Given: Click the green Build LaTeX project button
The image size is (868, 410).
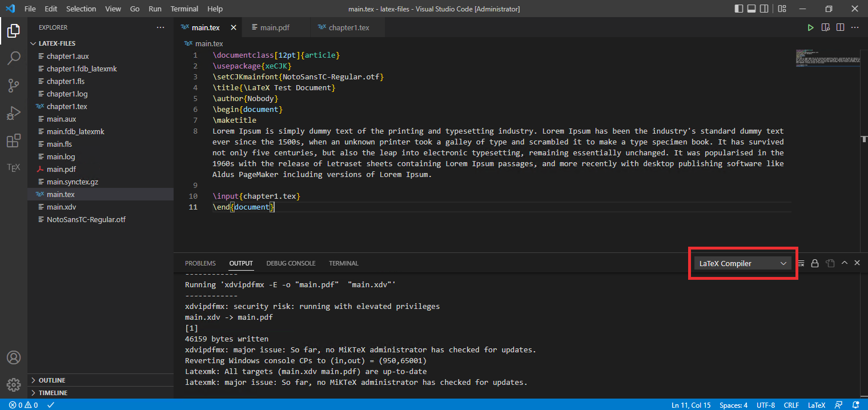Looking at the screenshot, I should click(x=810, y=27).
